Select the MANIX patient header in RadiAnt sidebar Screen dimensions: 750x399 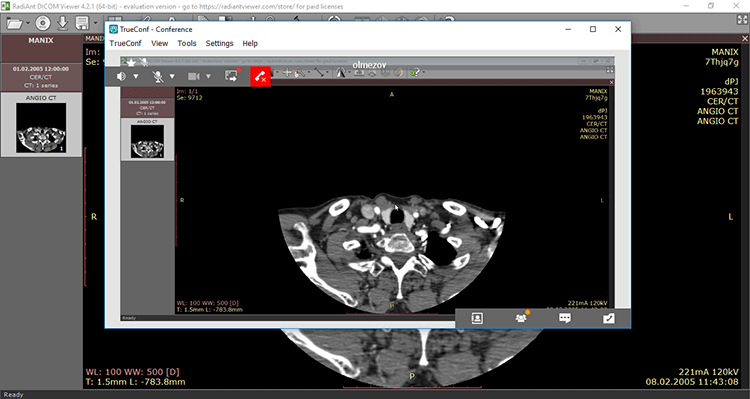[x=41, y=48]
